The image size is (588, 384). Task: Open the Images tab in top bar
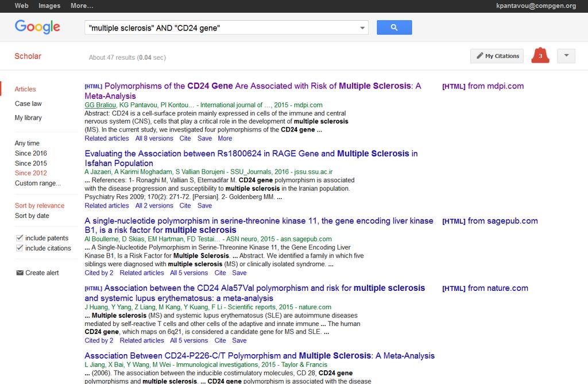pos(49,6)
